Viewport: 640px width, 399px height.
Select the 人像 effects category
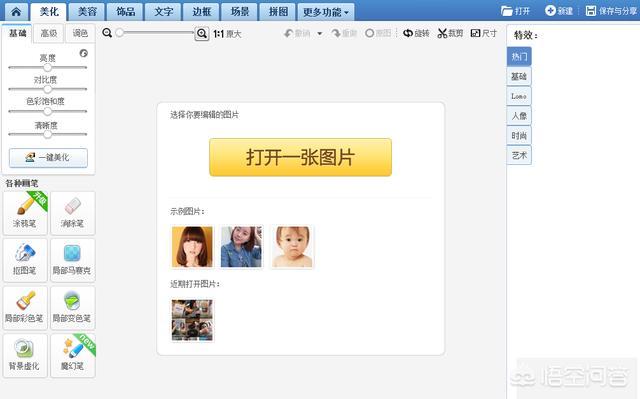point(519,115)
